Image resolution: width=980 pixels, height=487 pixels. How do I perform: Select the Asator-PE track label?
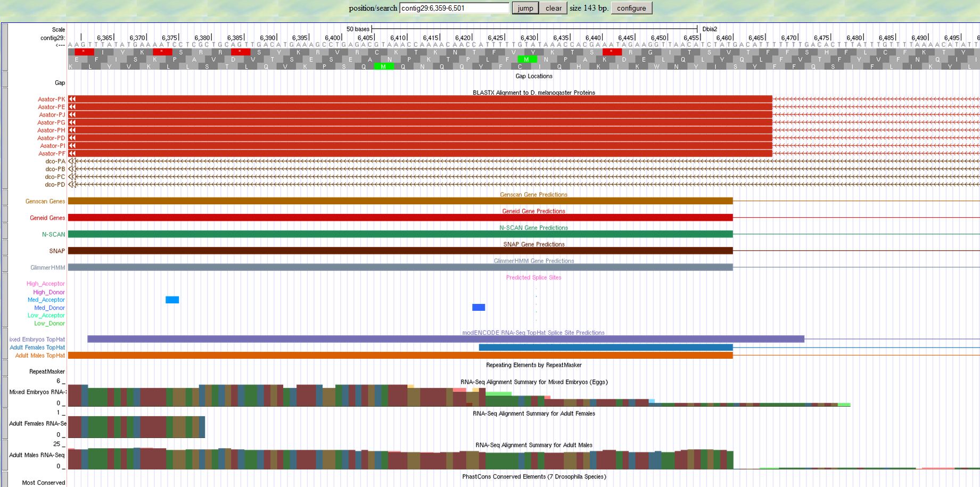[52, 107]
